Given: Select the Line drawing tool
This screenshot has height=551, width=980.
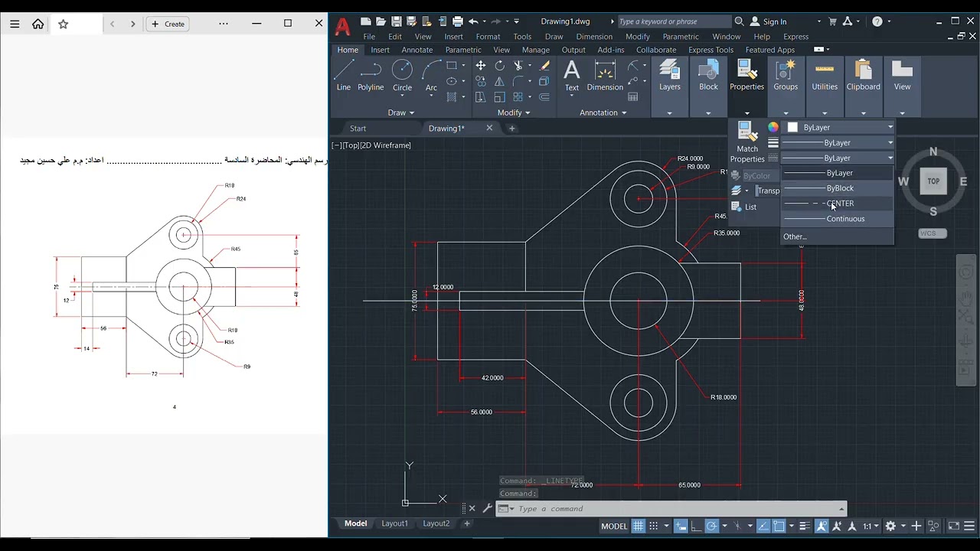Looking at the screenshot, I should (343, 75).
